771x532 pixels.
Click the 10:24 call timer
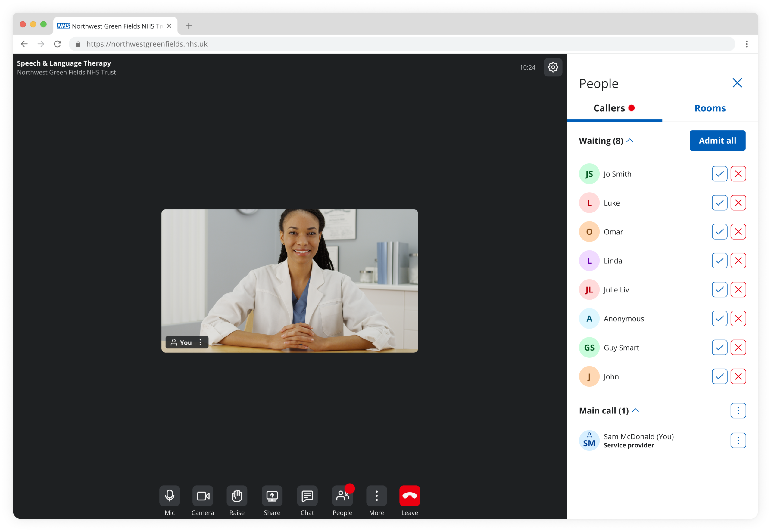pos(527,67)
